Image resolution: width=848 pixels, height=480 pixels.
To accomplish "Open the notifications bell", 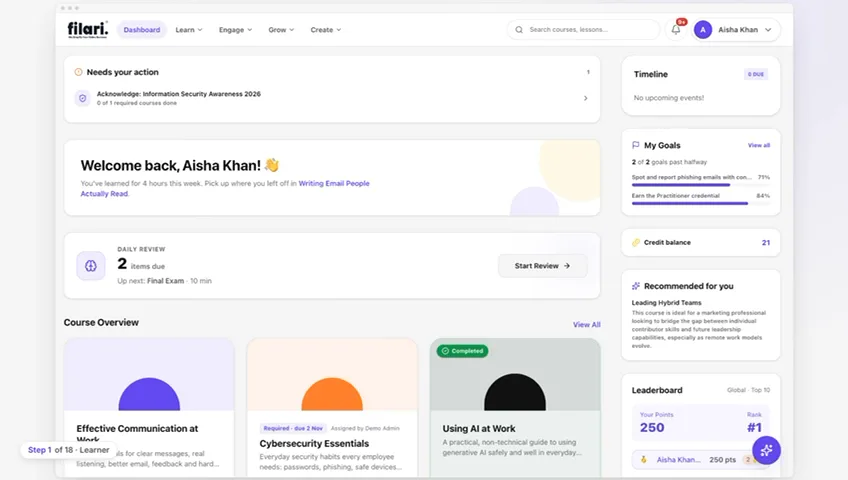I will coord(675,30).
